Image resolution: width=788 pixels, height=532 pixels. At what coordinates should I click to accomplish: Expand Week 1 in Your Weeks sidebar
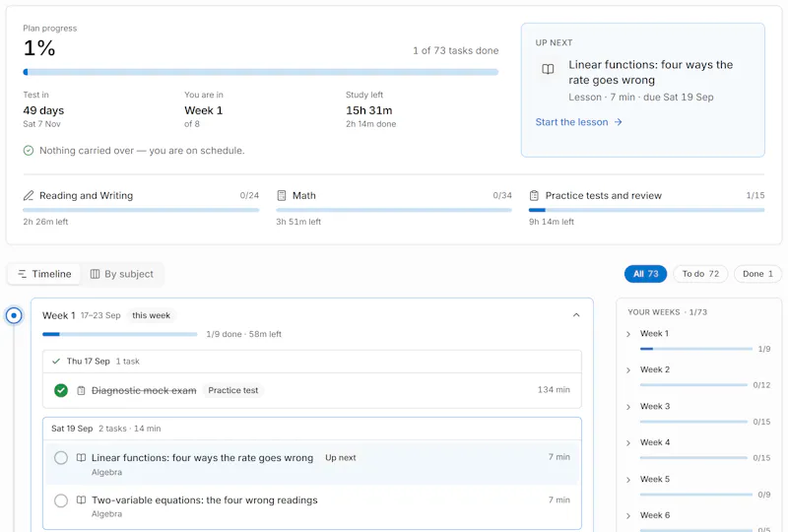[x=628, y=334]
